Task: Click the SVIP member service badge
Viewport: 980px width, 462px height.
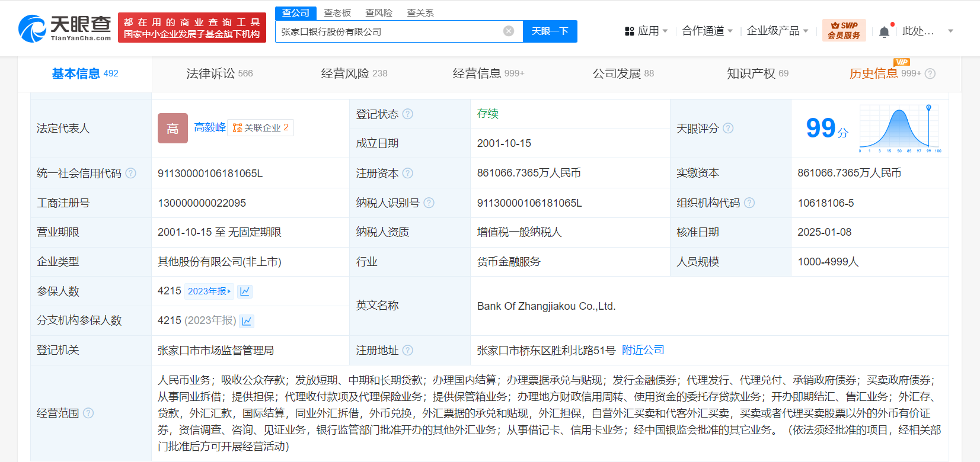Action: point(844,30)
